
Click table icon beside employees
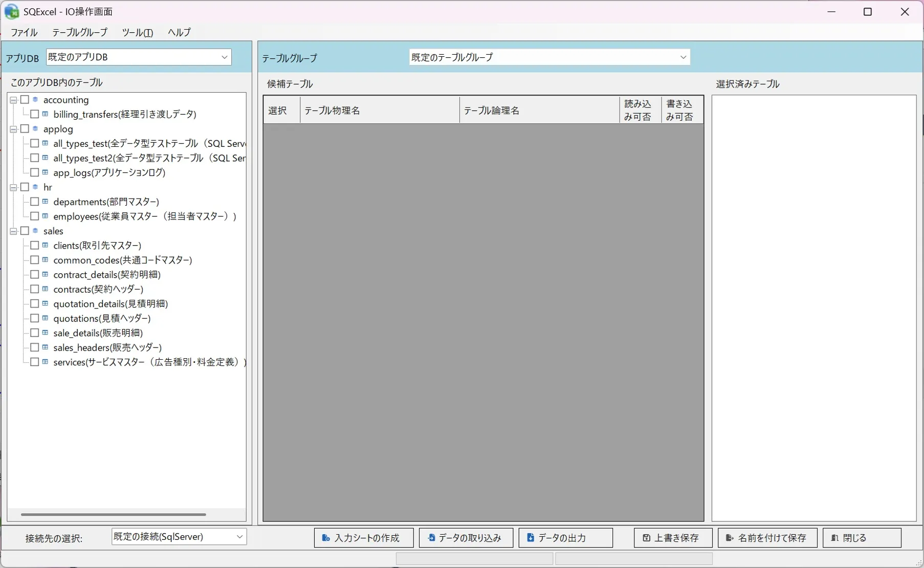(x=45, y=216)
